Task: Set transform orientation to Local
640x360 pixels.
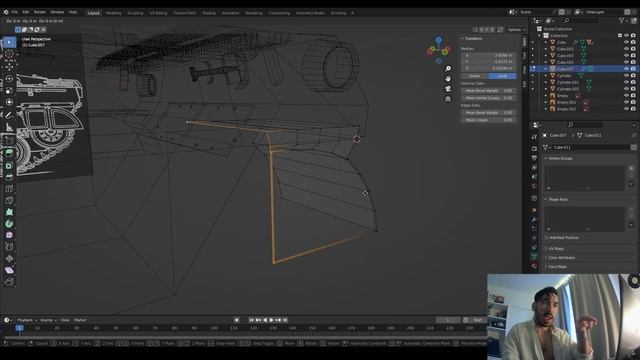Action: click(x=502, y=76)
